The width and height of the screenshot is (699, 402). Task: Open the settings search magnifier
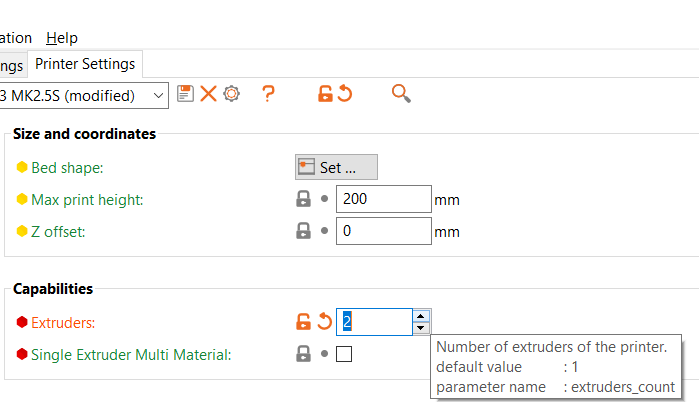pos(401,94)
